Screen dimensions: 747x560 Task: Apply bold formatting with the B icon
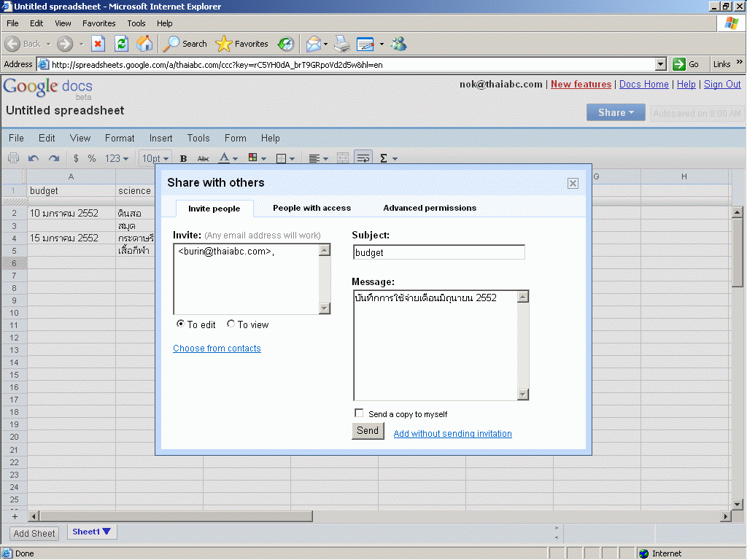[183, 158]
